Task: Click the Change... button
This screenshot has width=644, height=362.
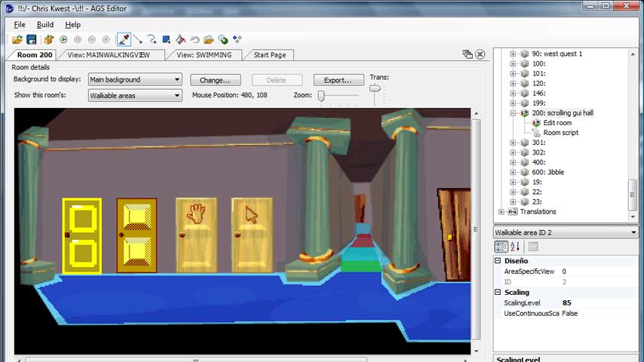Action: coord(215,80)
